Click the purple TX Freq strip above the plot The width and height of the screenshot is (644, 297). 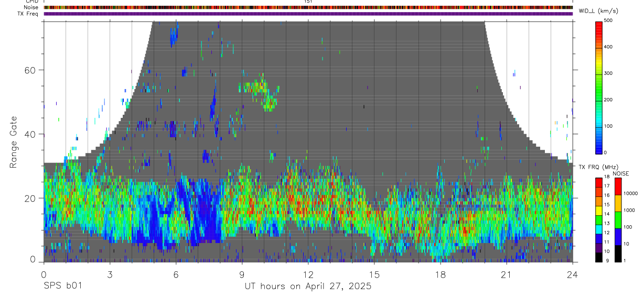coord(308,14)
